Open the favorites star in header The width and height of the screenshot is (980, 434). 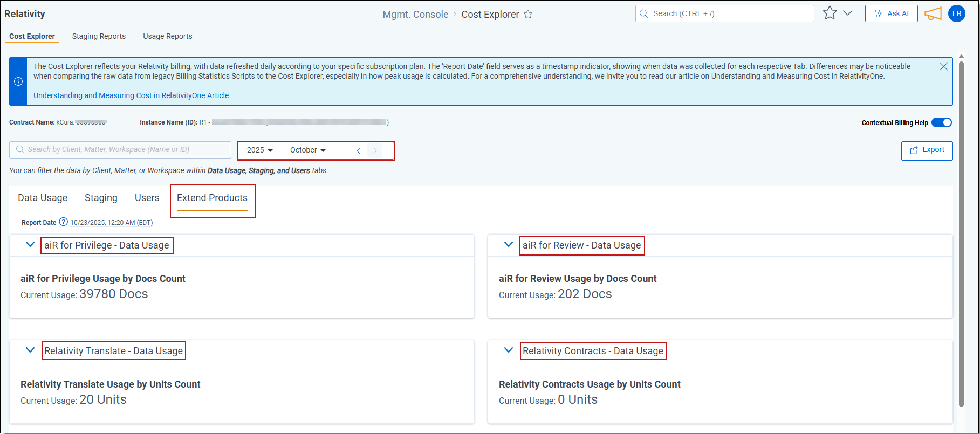pyautogui.click(x=830, y=13)
